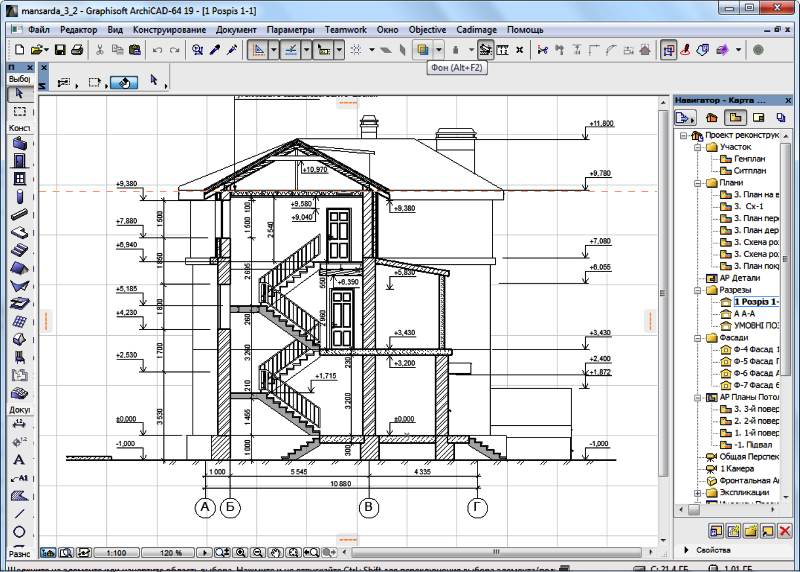Redo the last undone action
This screenshot has height=572, width=800.
[x=174, y=50]
